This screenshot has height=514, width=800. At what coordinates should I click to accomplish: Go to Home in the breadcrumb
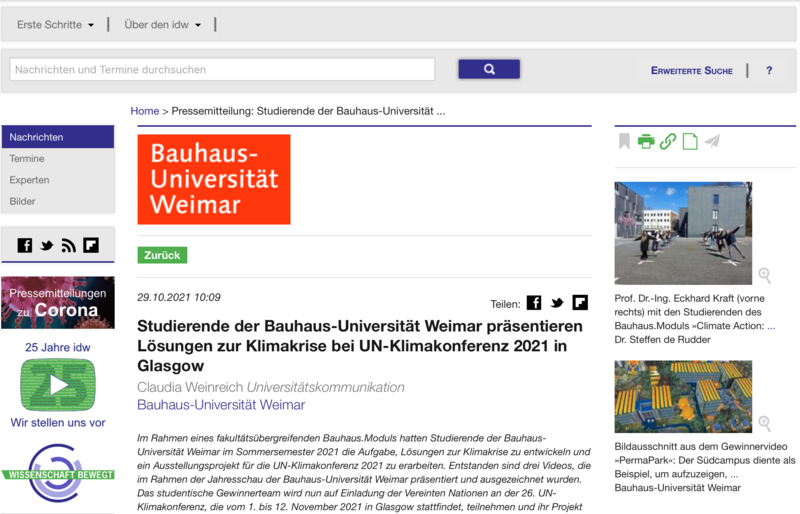click(x=144, y=111)
